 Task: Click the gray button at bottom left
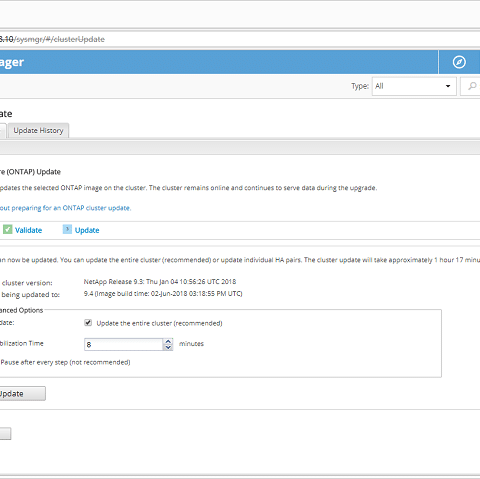(5, 434)
